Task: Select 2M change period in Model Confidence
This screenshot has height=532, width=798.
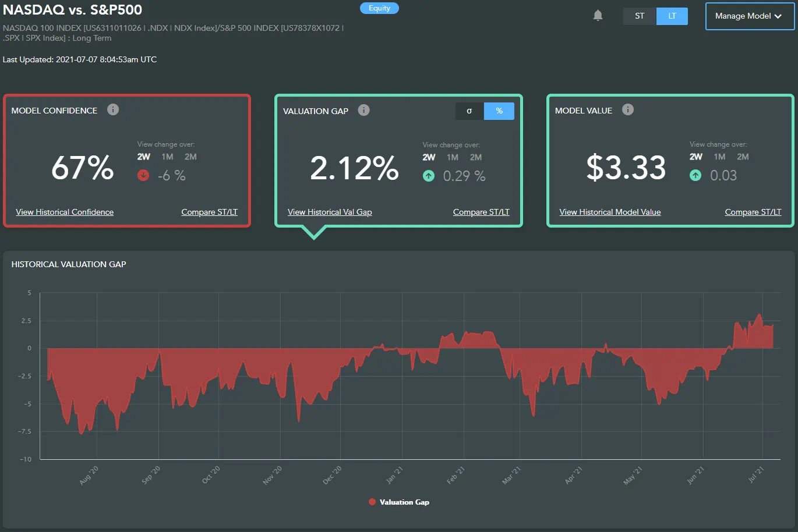Action: (190, 157)
